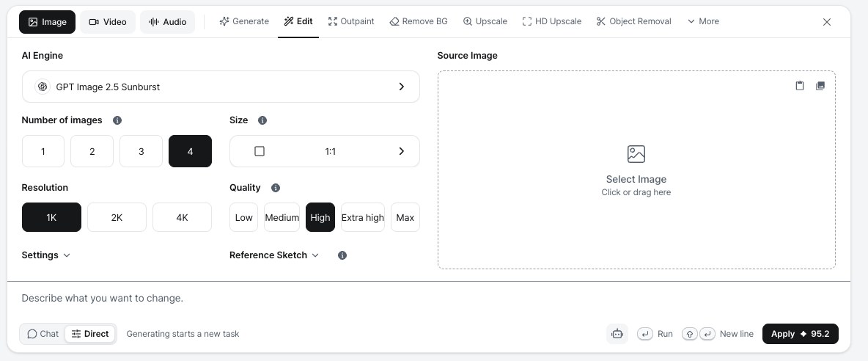This screenshot has width=868, height=361.
Task: Click the Run enter-key hint
Action: pos(655,334)
